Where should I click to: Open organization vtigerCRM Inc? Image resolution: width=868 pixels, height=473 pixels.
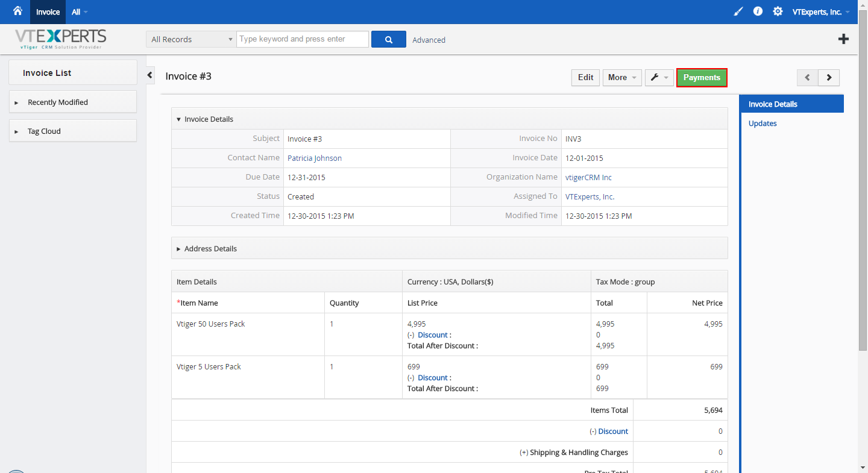(588, 177)
